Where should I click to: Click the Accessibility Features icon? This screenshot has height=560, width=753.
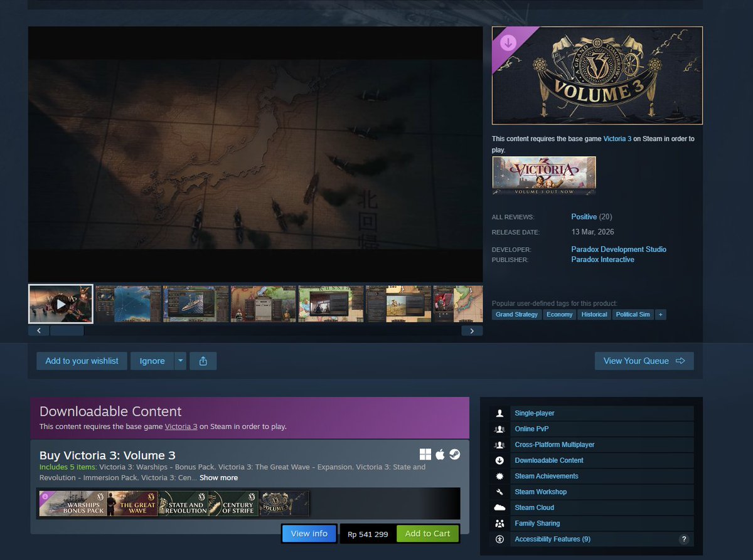[x=499, y=539]
